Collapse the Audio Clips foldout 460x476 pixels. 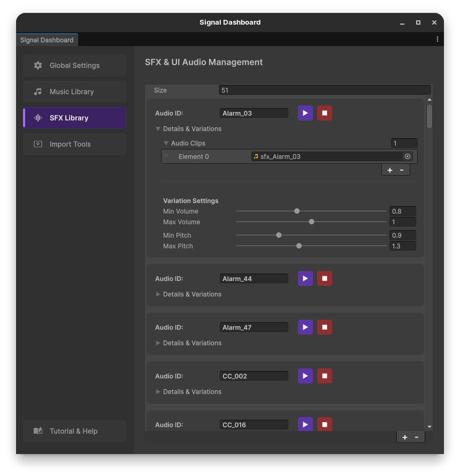(166, 143)
